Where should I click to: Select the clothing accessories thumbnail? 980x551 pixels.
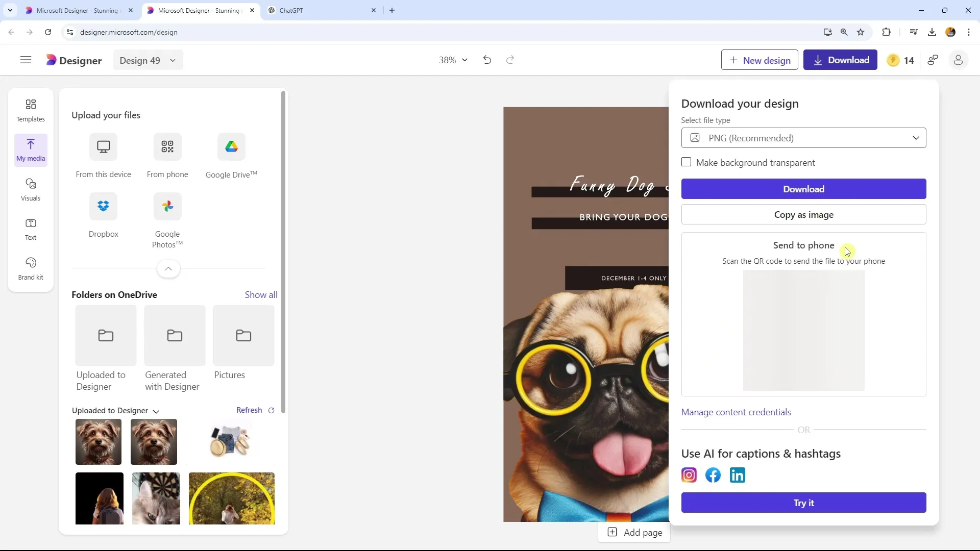click(231, 442)
